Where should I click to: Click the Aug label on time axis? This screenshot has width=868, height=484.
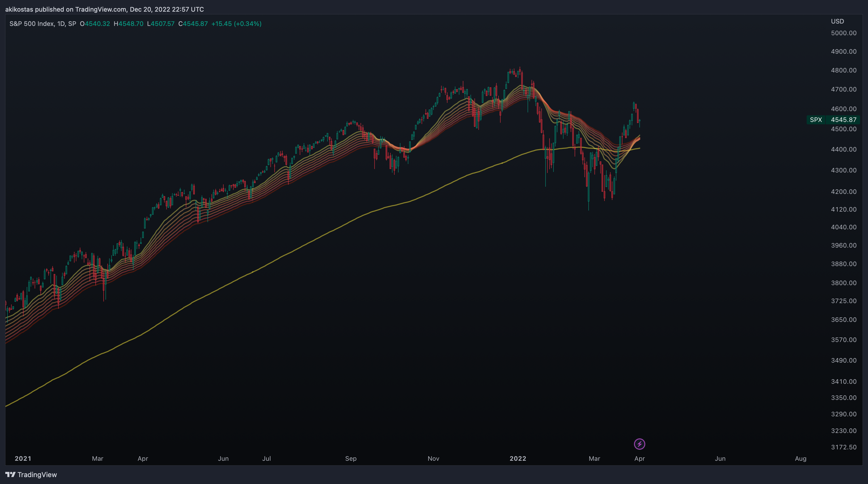(x=801, y=458)
